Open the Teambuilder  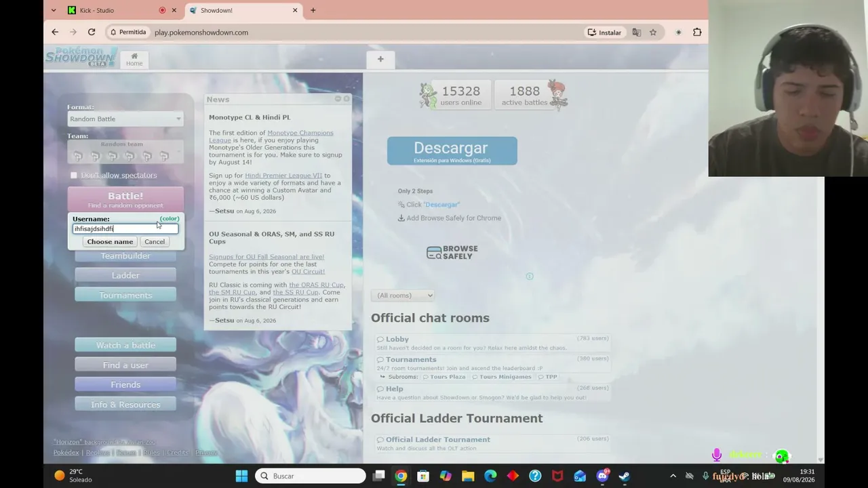[x=125, y=256]
